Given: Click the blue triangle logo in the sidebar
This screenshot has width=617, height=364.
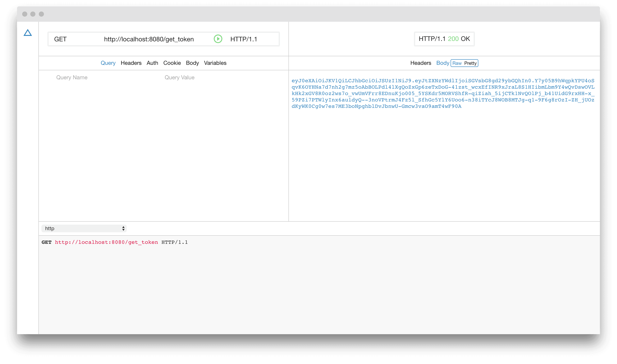Looking at the screenshot, I should (28, 33).
